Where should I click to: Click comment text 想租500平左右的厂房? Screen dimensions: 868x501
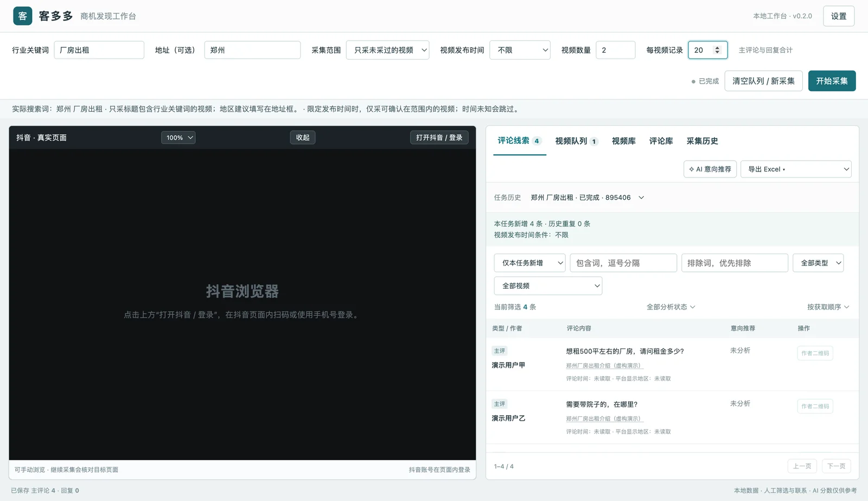(625, 351)
